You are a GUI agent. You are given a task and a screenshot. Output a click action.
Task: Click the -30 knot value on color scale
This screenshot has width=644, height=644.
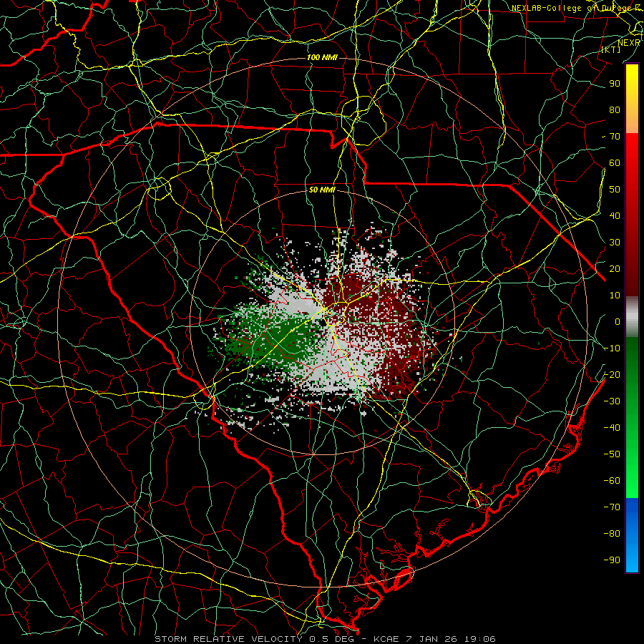pos(612,401)
